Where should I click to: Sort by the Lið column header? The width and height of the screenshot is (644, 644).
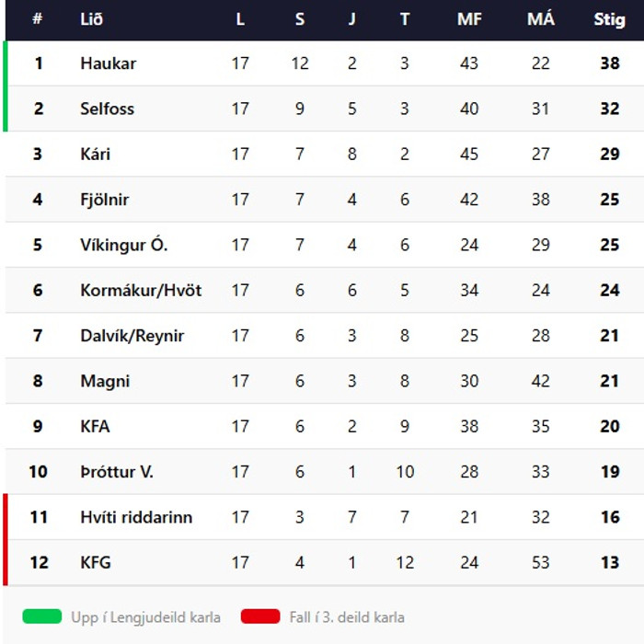tap(91, 19)
